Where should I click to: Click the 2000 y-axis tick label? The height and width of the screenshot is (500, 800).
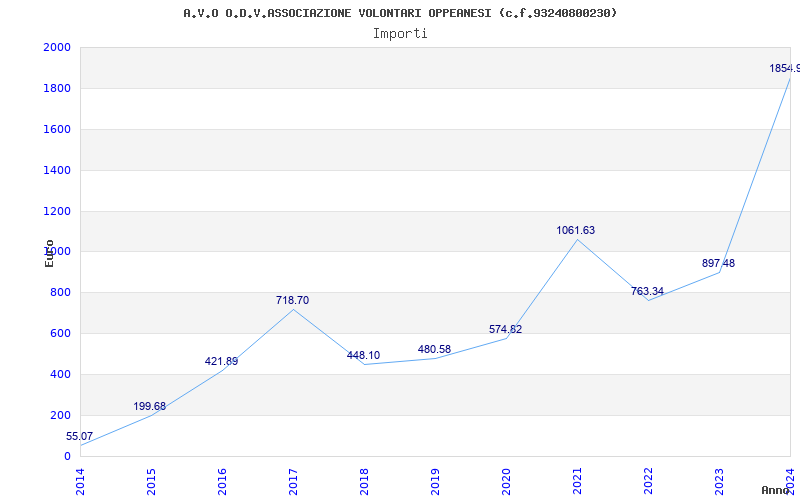57,47
